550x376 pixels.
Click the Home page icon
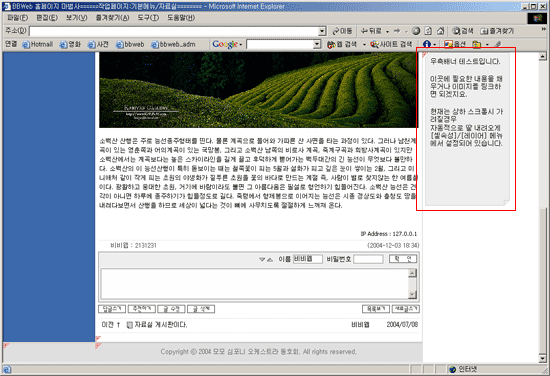coord(441,31)
